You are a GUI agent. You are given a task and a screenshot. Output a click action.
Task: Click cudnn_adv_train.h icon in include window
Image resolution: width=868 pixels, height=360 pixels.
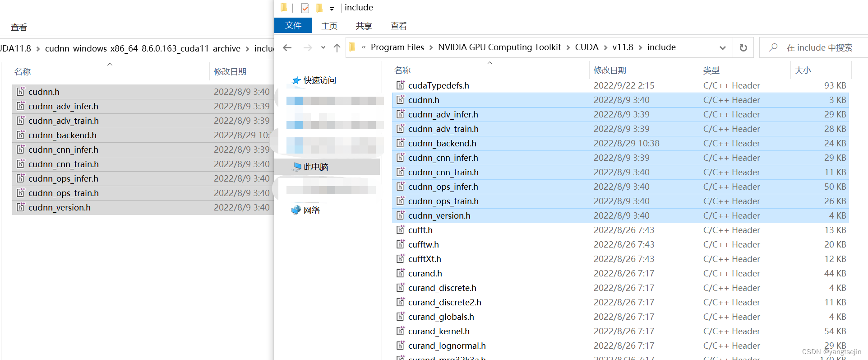pos(400,128)
